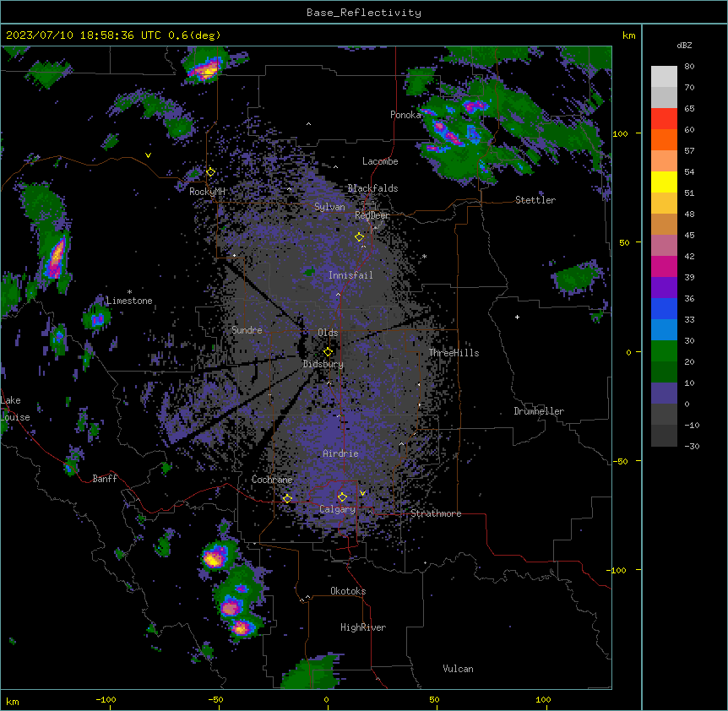Pick the yellow 51-54 dBZ legend swatch

pos(664,182)
